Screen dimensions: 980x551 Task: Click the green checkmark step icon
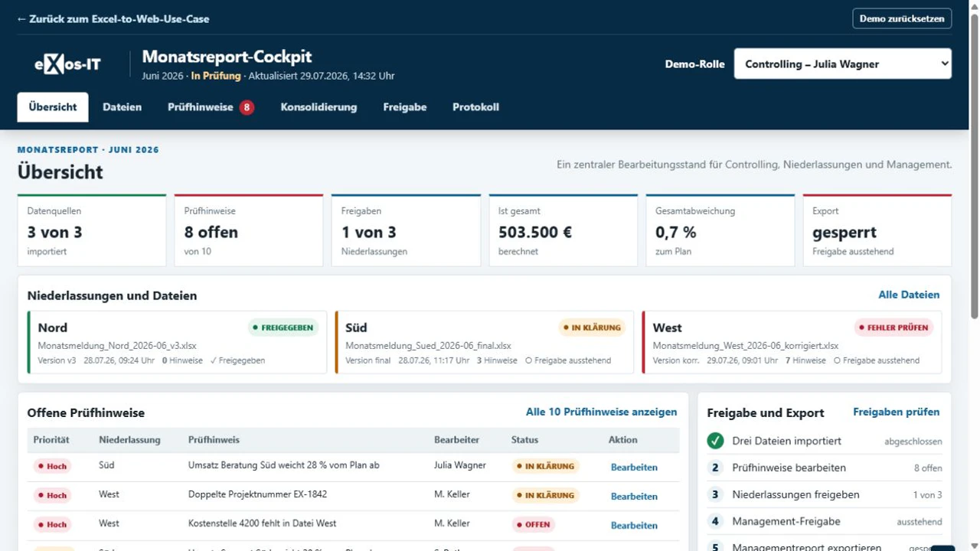coord(715,441)
